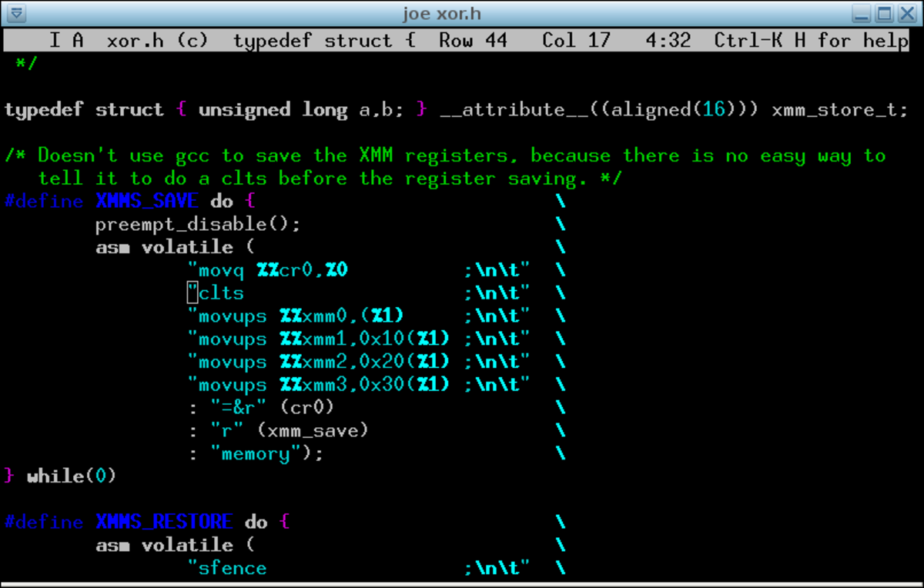The image size is (924, 588).
Task: Click 'asm volatile (' under XMMS_SAVE
Action: [x=176, y=248]
